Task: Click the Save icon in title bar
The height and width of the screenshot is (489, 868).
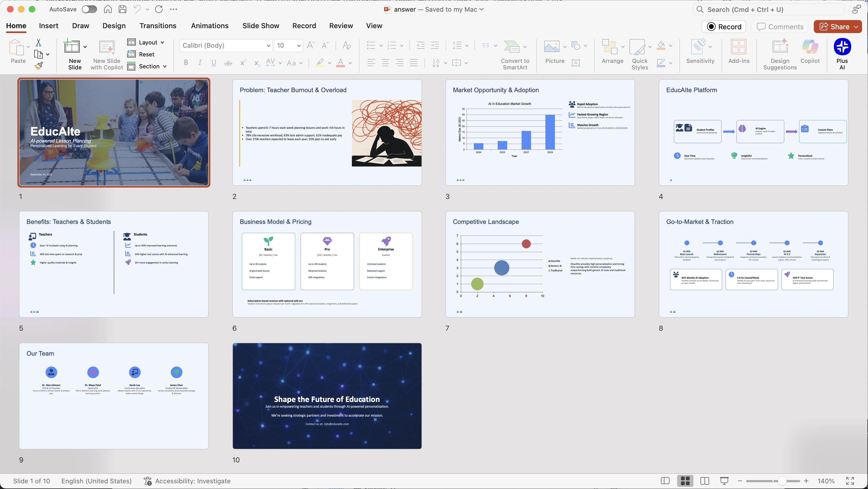Action: click(x=122, y=9)
